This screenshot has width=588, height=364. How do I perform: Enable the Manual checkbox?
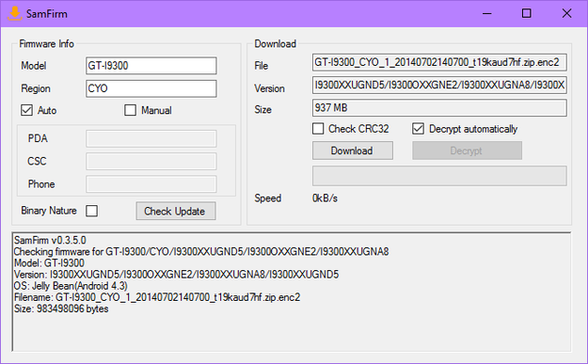pyautogui.click(x=130, y=110)
